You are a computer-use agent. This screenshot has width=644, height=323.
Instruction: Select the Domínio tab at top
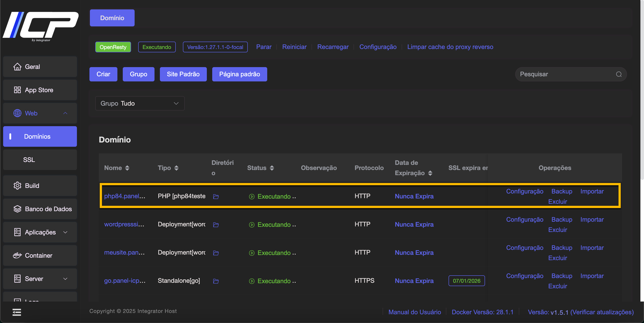[112, 18]
